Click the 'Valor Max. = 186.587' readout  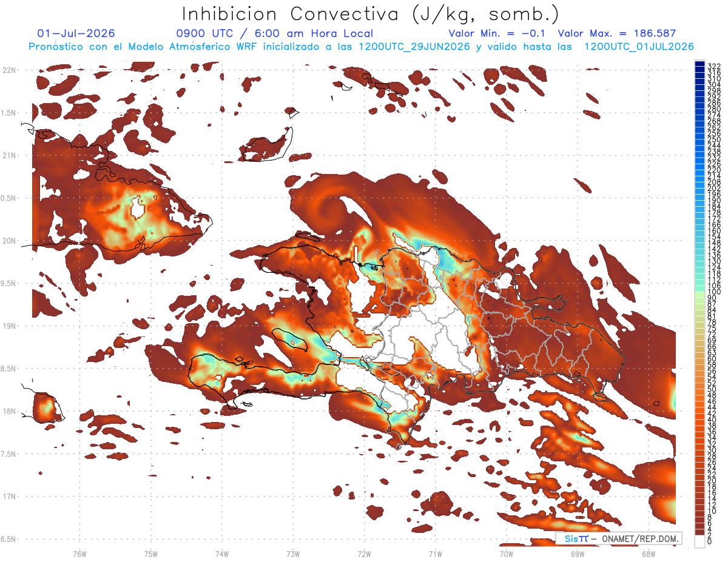point(616,34)
